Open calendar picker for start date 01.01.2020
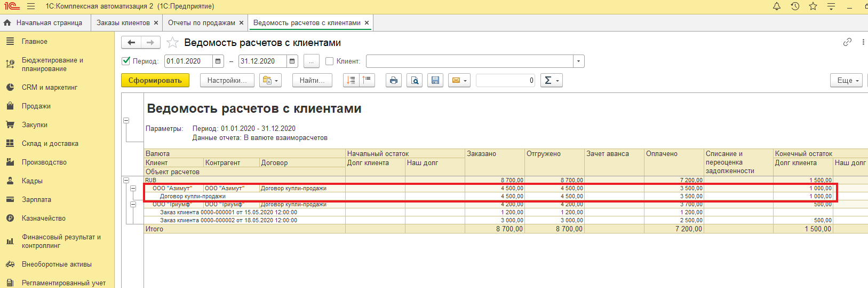 tap(218, 61)
